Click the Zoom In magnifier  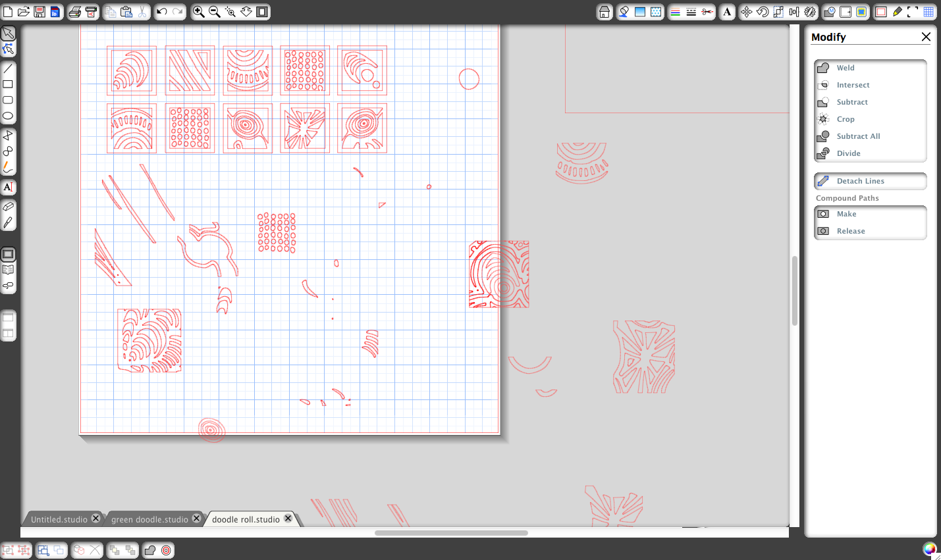[x=198, y=12]
